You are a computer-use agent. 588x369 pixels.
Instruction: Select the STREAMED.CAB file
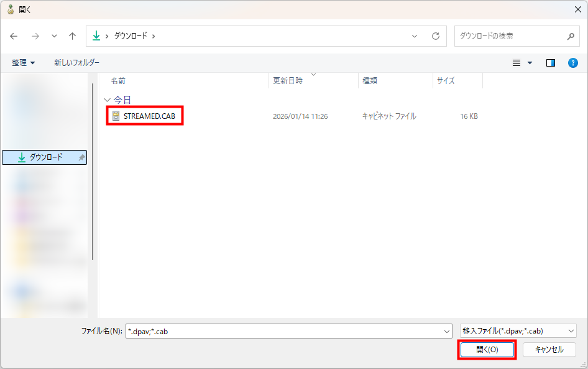pyautogui.click(x=148, y=116)
